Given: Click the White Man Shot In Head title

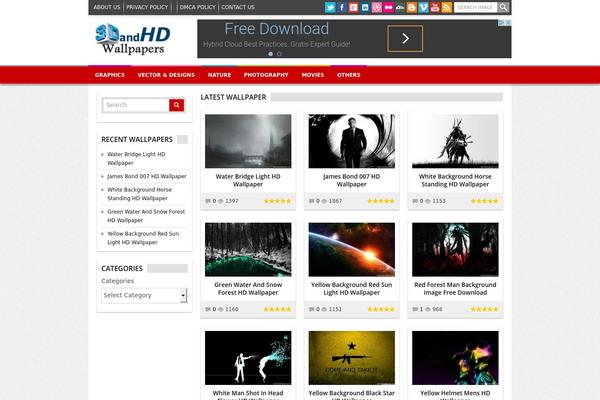Looking at the screenshot, I should tap(248, 395).
